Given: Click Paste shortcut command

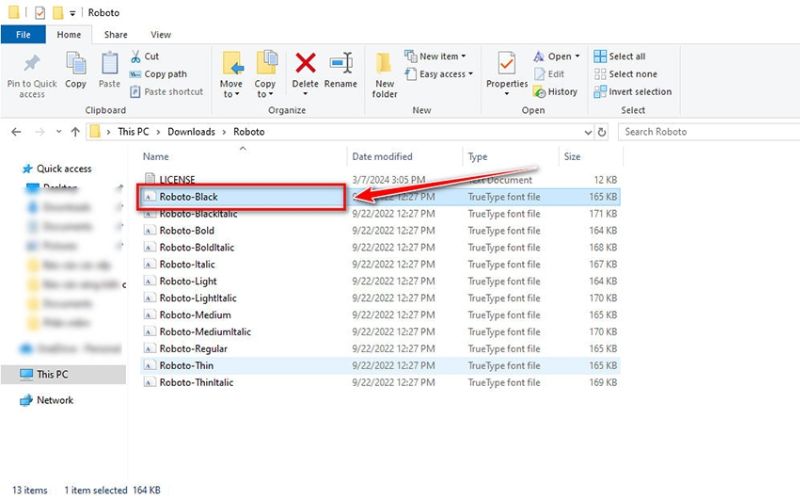Looking at the screenshot, I should pos(167,92).
